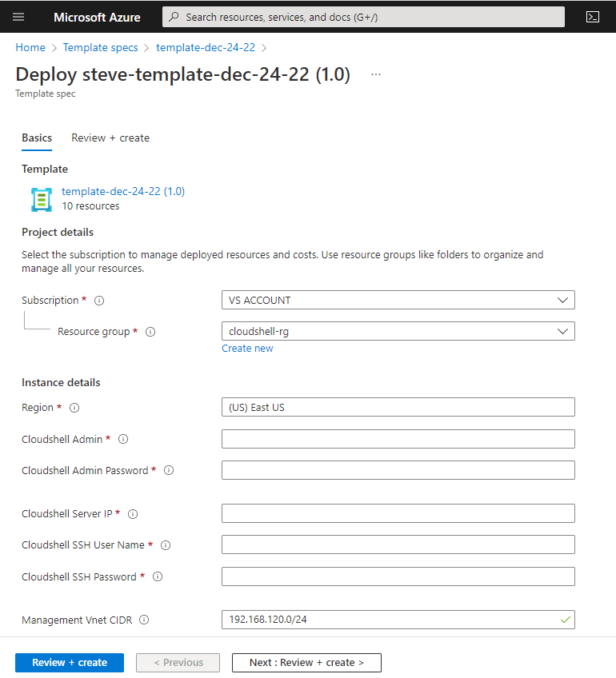The width and height of the screenshot is (616, 678).
Task: Open the template-dec-24-22 (1.0) template link
Action: click(x=123, y=191)
